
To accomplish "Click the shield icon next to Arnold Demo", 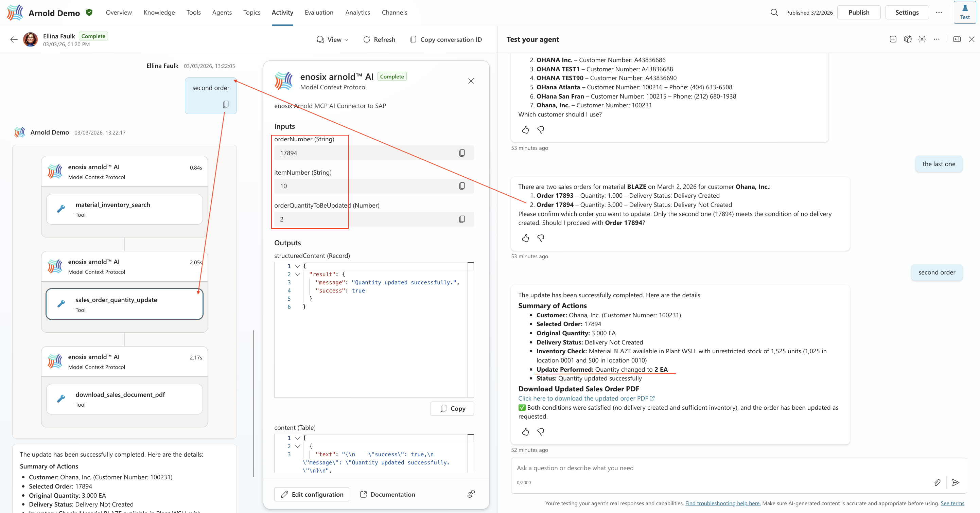I will 89,13.
